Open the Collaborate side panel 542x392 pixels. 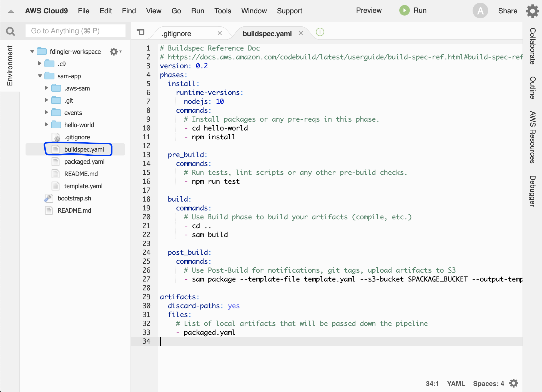tap(532, 46)
